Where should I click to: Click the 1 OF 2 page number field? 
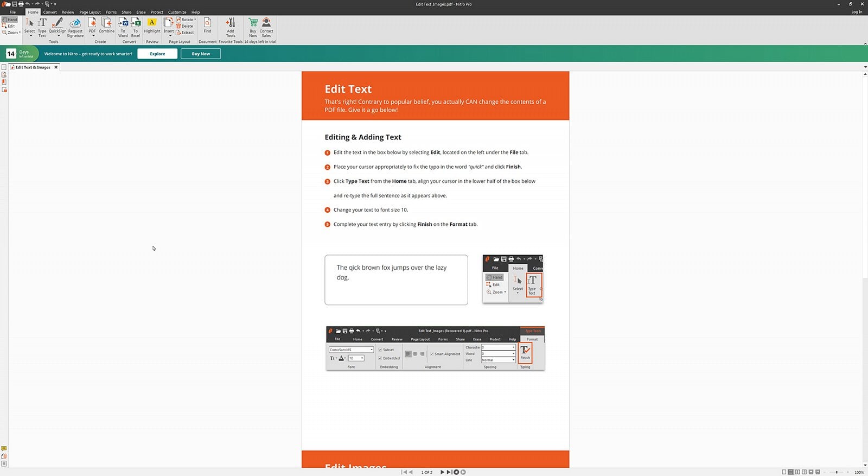click(x=427, y=472)
